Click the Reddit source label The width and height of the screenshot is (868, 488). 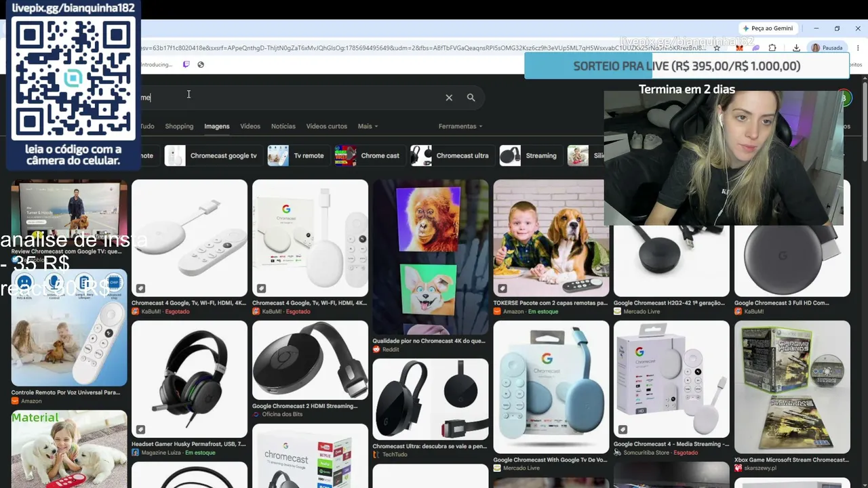(391, 350)
